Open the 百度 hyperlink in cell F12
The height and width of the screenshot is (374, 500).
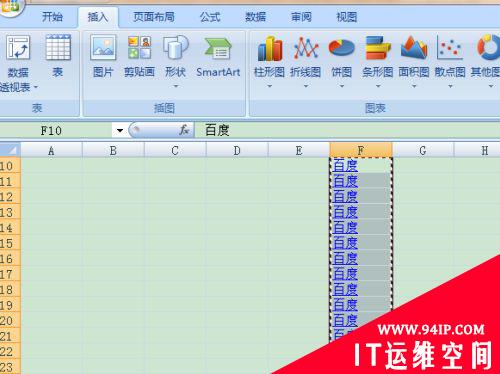pos(345,197)
